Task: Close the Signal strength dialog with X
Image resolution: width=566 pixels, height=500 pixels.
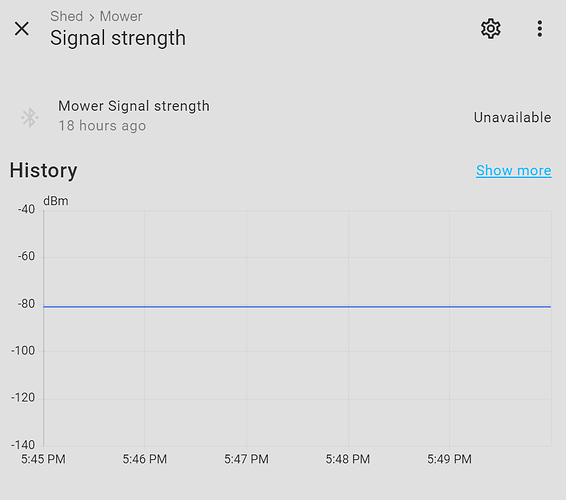Action: click(x=22, y=29)
